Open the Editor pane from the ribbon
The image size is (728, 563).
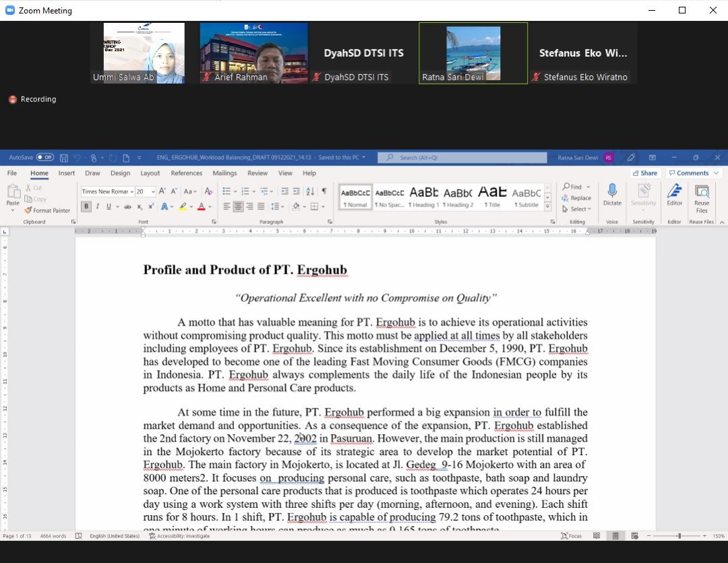674,195
